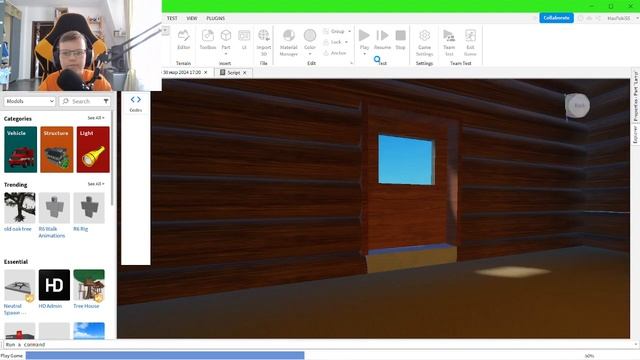Click See All next to Categories
Viewport: 640px width, 360px height.
coord(96,118)
